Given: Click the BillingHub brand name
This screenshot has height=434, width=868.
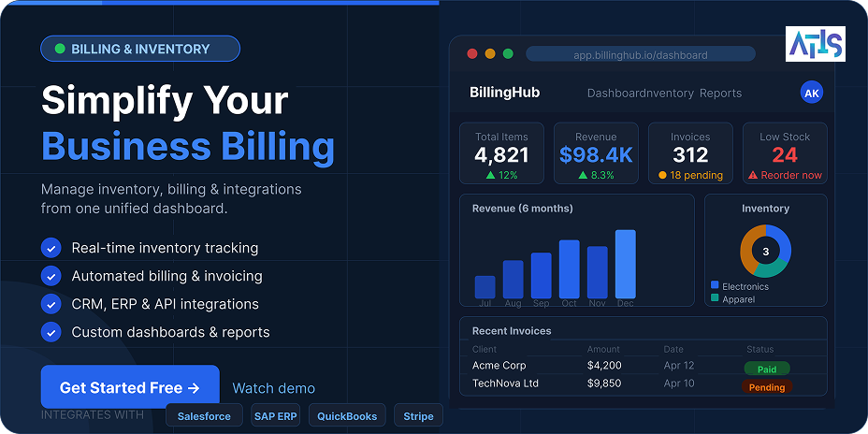Looking at the screenshot, I should tap(504, 93).
